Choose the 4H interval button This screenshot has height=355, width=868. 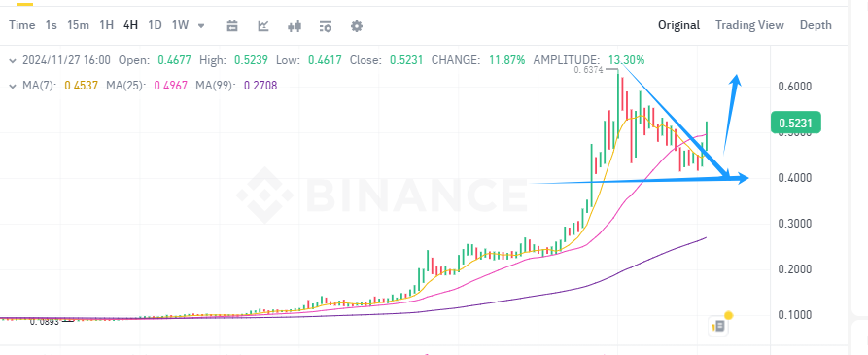coord(130,25)
